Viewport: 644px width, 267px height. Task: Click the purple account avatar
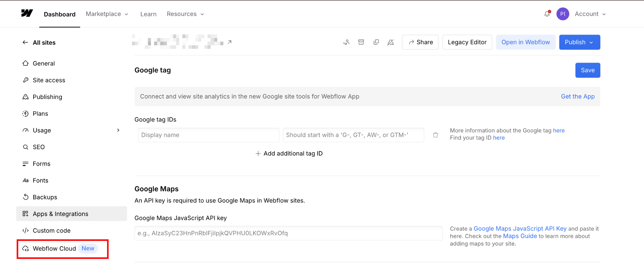coord(563,14)
